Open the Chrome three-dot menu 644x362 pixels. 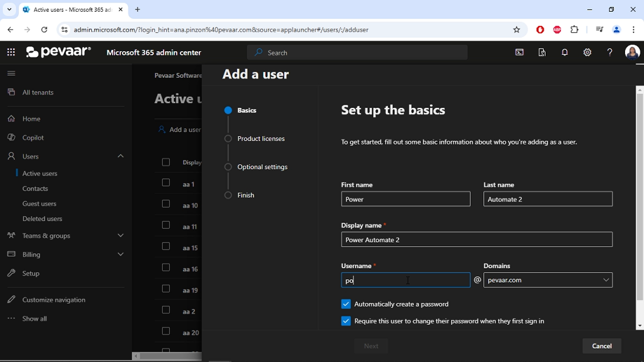(x=633, y=30)
